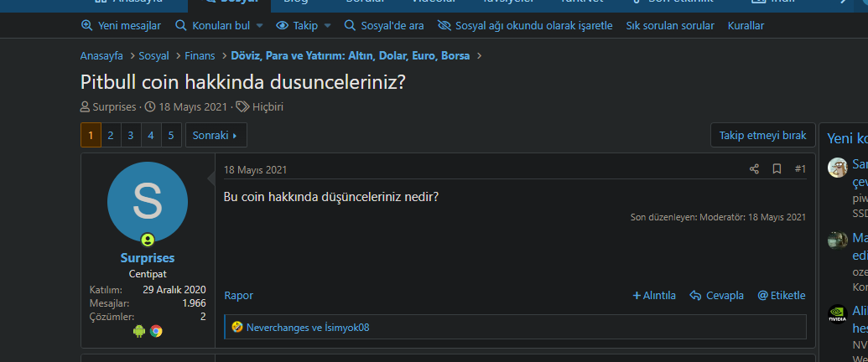Click the laughing reaction emoji icon
The width and height of the screenshot is (868, 362).
[x=237, y=327]
